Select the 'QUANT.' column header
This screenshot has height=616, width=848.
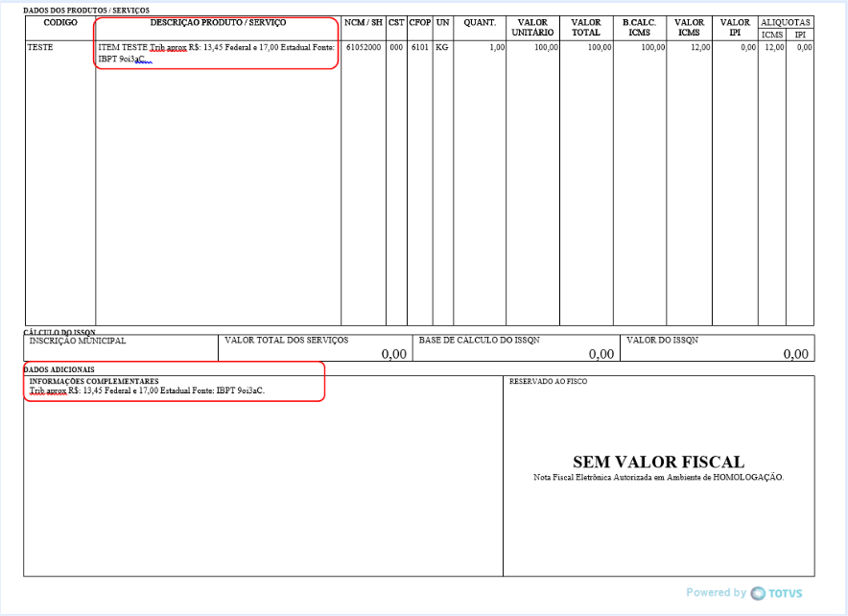(480, 23)
